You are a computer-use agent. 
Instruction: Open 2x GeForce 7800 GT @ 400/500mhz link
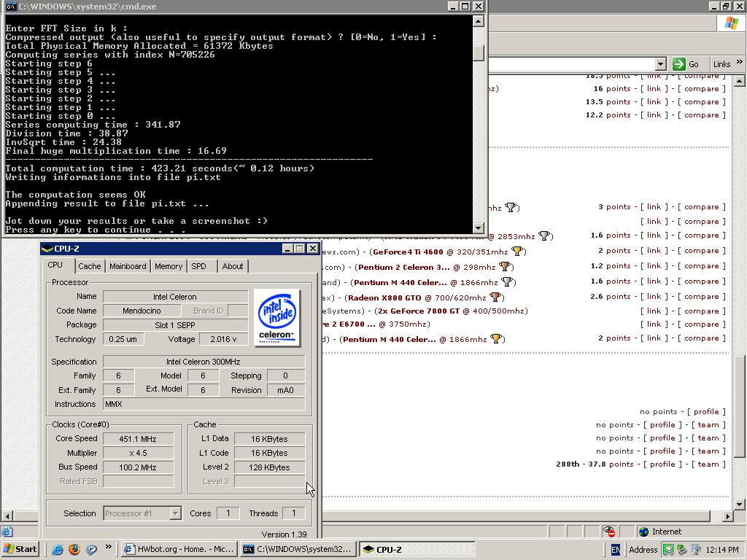pos(452,311)
